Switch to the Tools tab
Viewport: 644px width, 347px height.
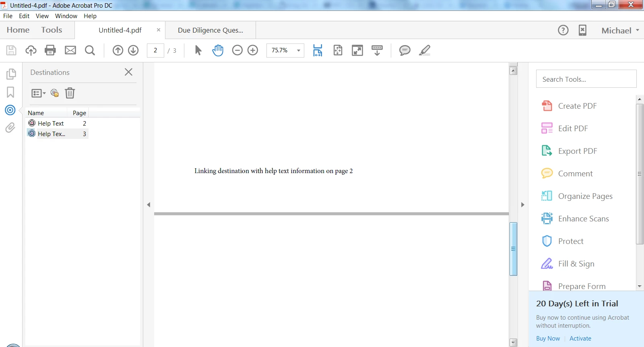[x=52, y=30]
